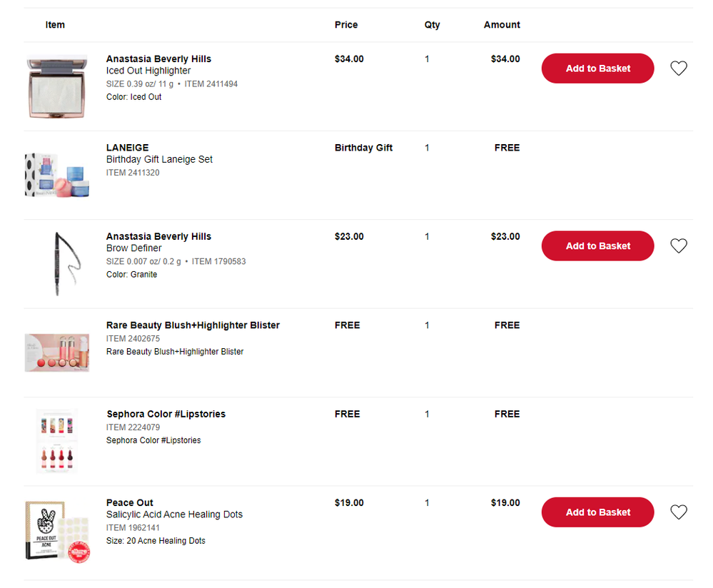The width and height of the screenshot is (713, 588).
Task: Add Iced Out Highlighter to Basket
Action: (597, 68)
